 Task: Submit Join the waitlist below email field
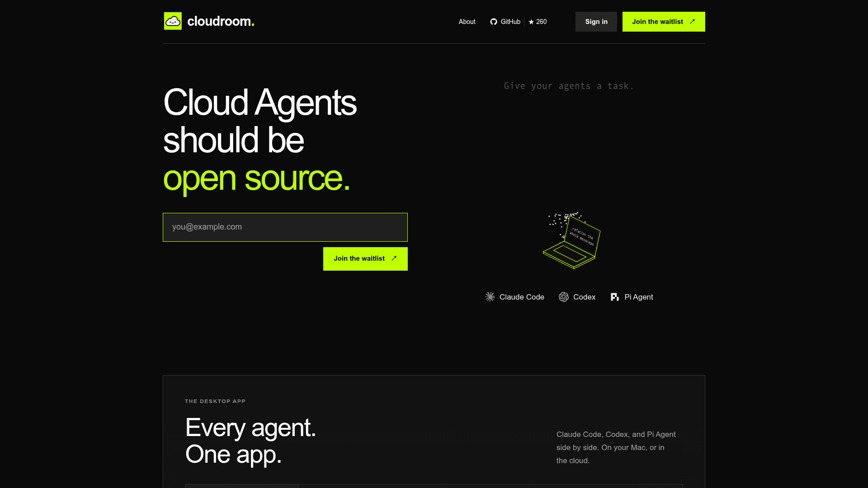(x=365, y=259)
